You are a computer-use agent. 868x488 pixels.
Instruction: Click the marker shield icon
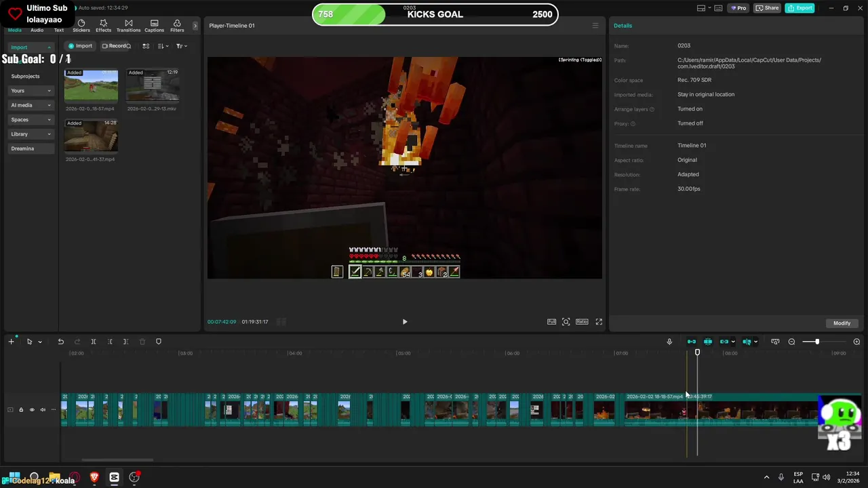159,342
